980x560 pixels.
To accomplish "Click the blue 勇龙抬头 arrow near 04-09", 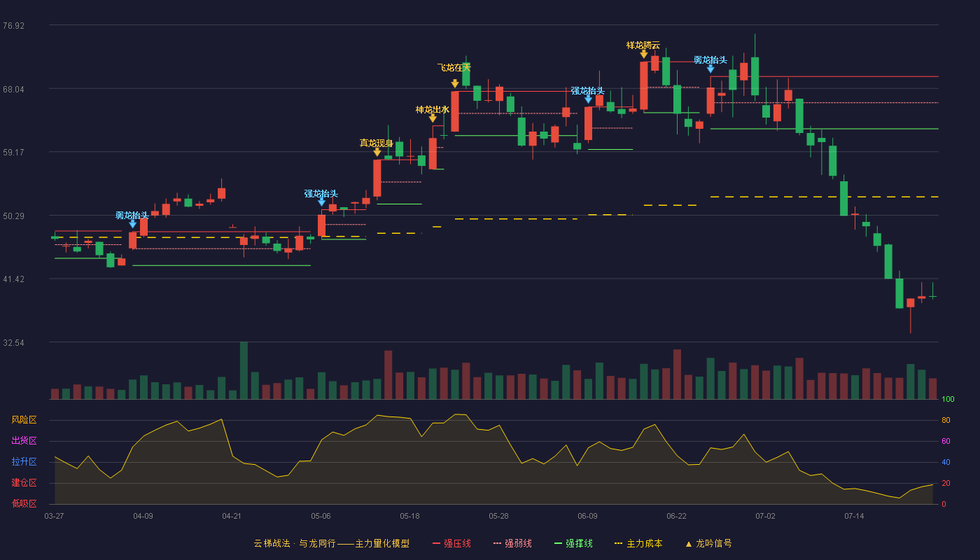I will pyautogui.click(x=132, y=224).
